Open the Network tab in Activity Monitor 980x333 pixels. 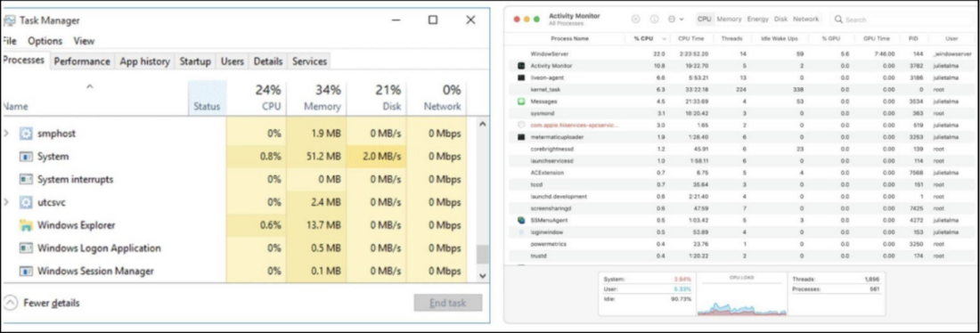click(x=805, y=20)
